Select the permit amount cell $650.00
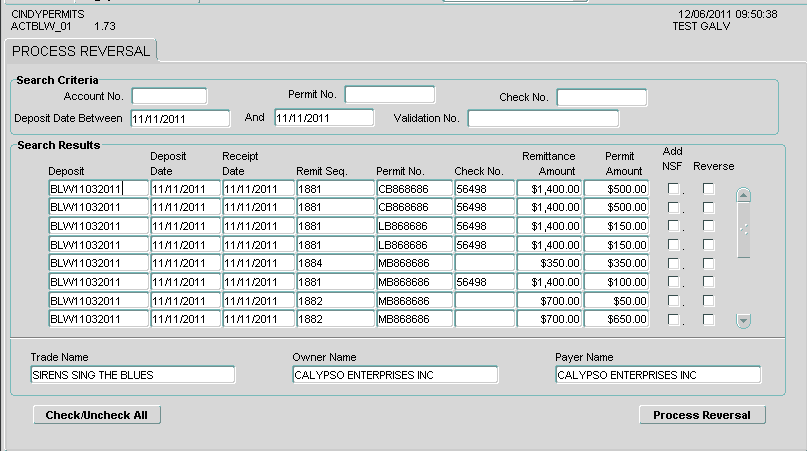Image resolution: width=807 pixels, height=451 pixels. pyautogui.click(x=616, y=319)
